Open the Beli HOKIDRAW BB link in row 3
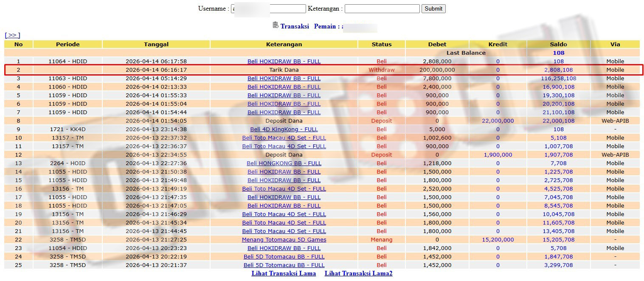Viewport: 644px width, 281px height. [x=284, y=78]
